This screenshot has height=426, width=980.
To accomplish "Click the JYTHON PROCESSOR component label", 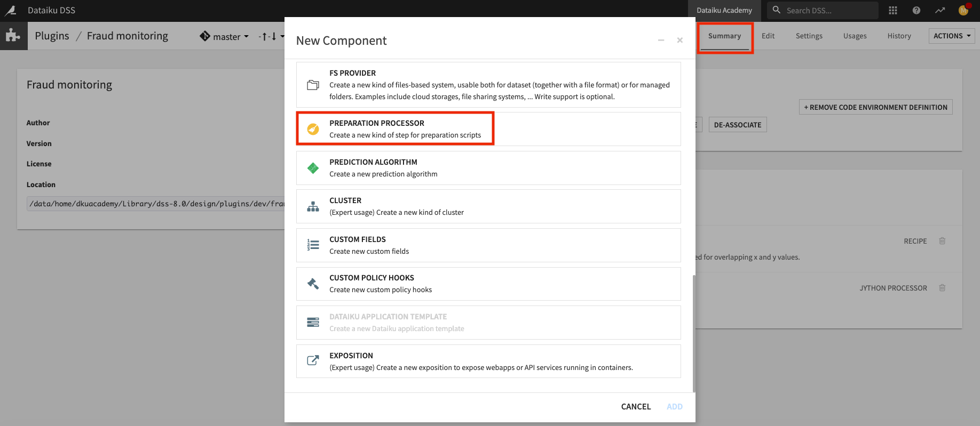I will pyautogui.click(x=893, y=288).
